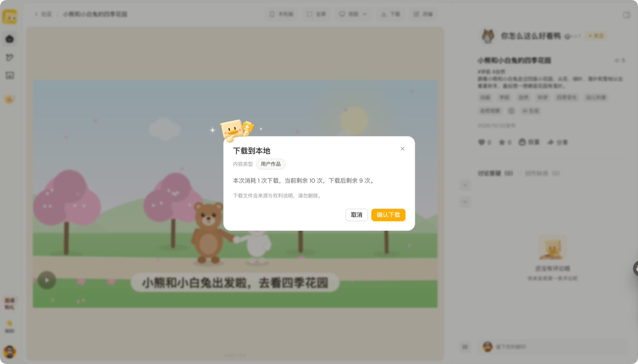The height and width of the screenshot is (364, 638).
Task: Click the yellow follow button beside author
Action: (x=596, y=36)
